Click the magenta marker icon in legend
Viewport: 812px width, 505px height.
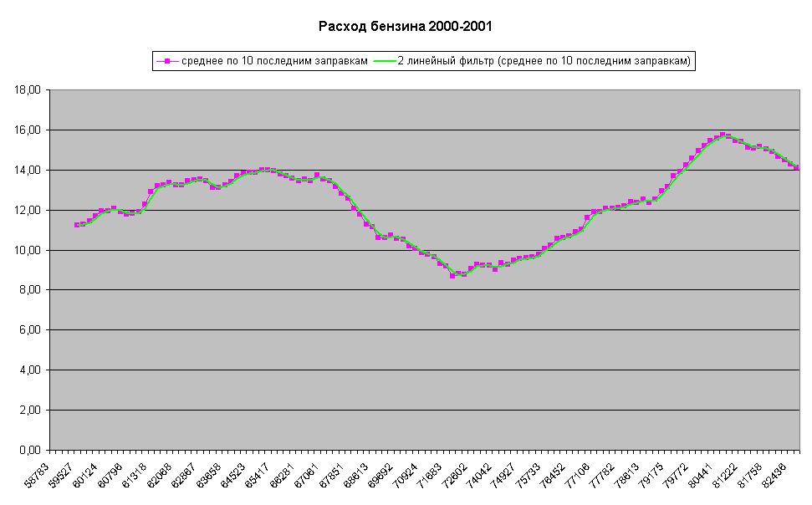(167, 61)
